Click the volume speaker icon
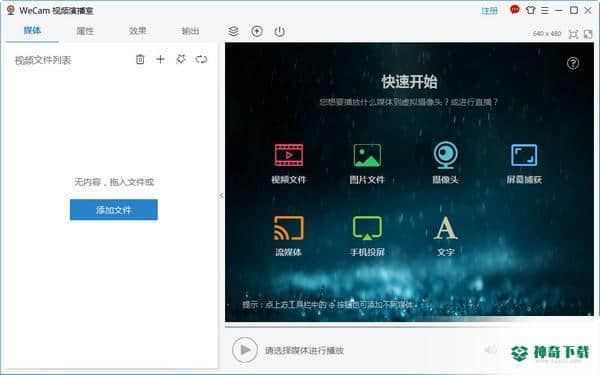Image resolution: width=600 pixels, height=375 pixels. (491, 349)
